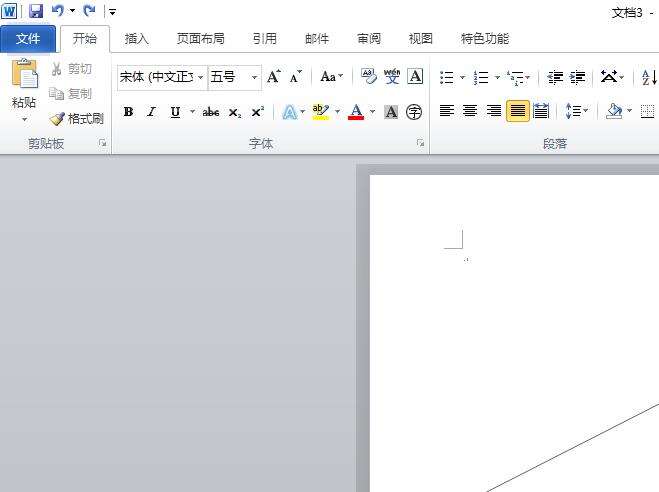Open the font name dropdown (宋体)

click(x=201, y=77)
